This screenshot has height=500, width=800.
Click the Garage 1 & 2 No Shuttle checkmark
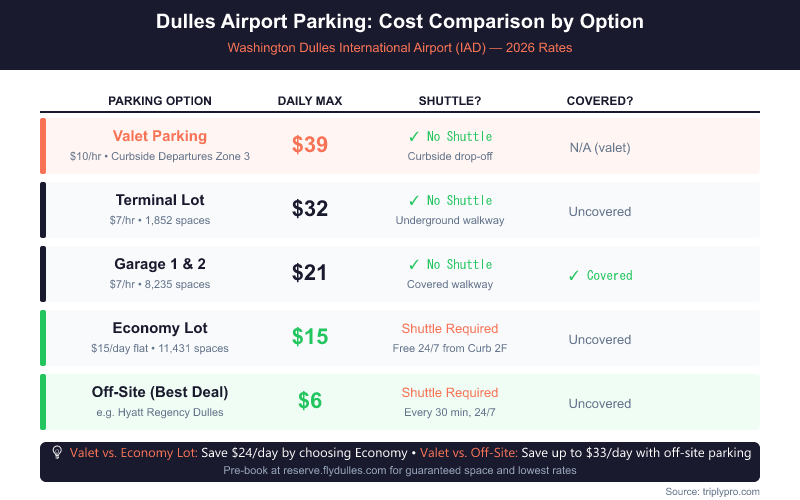[x=414, y=264]
